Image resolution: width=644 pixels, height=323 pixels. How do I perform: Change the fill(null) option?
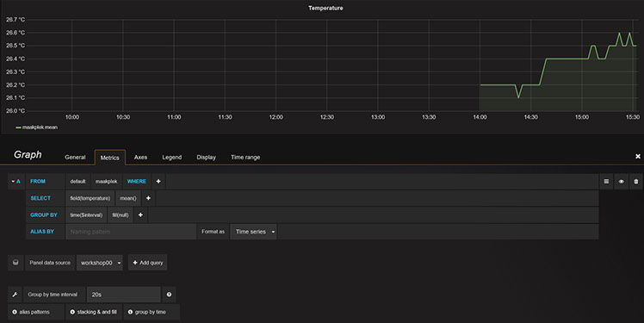point(121,215)
